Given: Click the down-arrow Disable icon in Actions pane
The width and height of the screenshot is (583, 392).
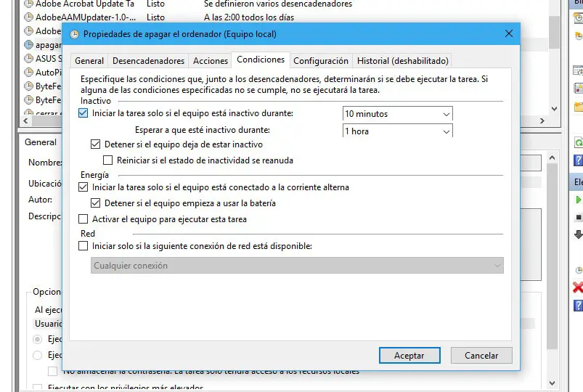Looking at the screenshot, I should (578, 234).
